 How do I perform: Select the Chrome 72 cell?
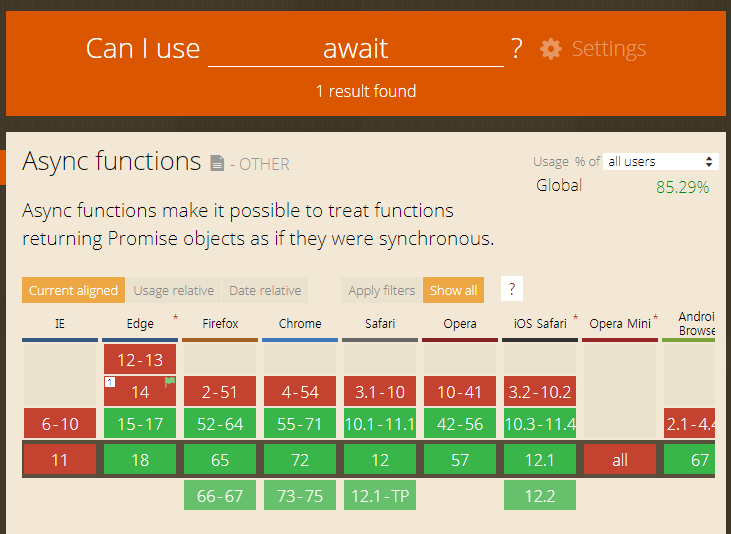click(x=300, y=459)
